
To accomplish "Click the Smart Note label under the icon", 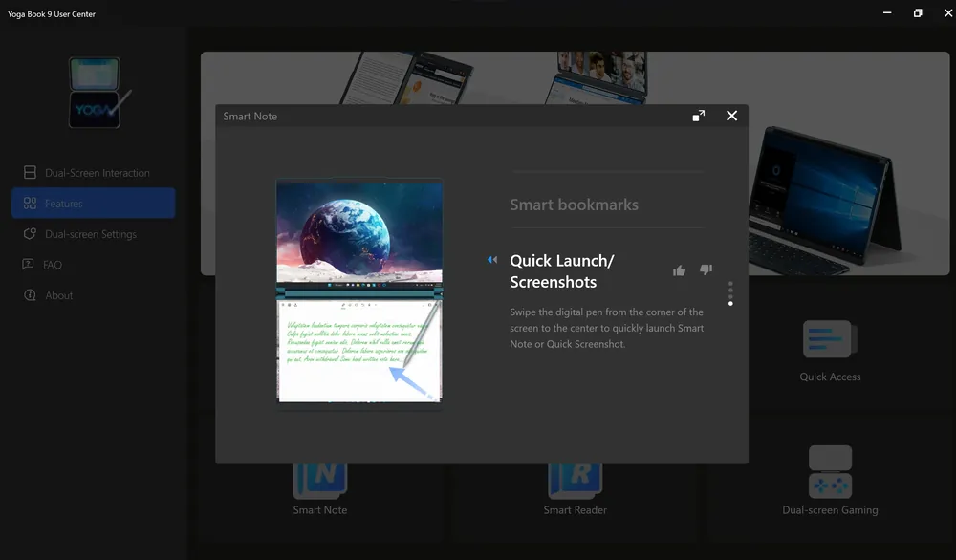I will click(320, 510).
